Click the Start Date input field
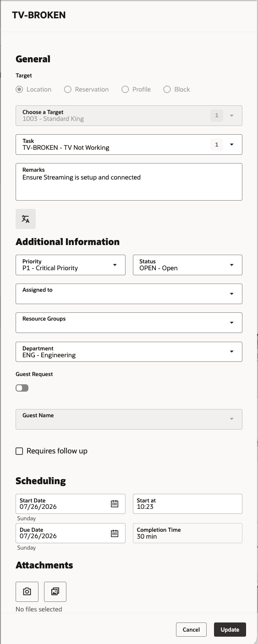 [x=71, y=504]
